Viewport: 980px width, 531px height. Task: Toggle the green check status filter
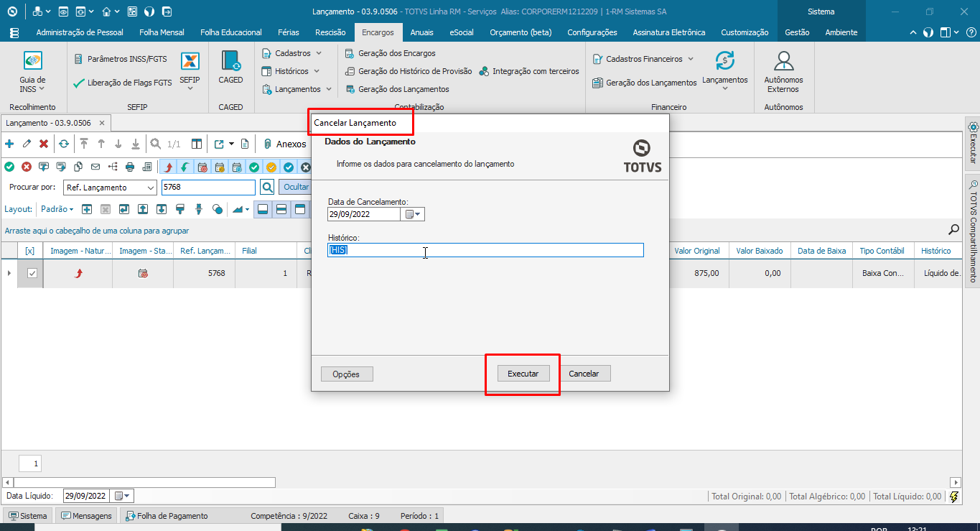point(254,167)
